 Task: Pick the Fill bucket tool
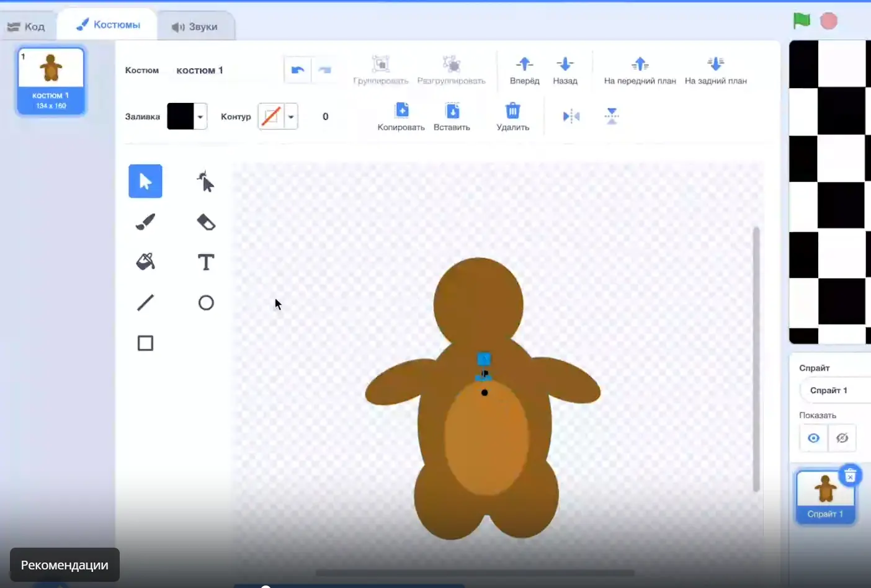(145, 262)
